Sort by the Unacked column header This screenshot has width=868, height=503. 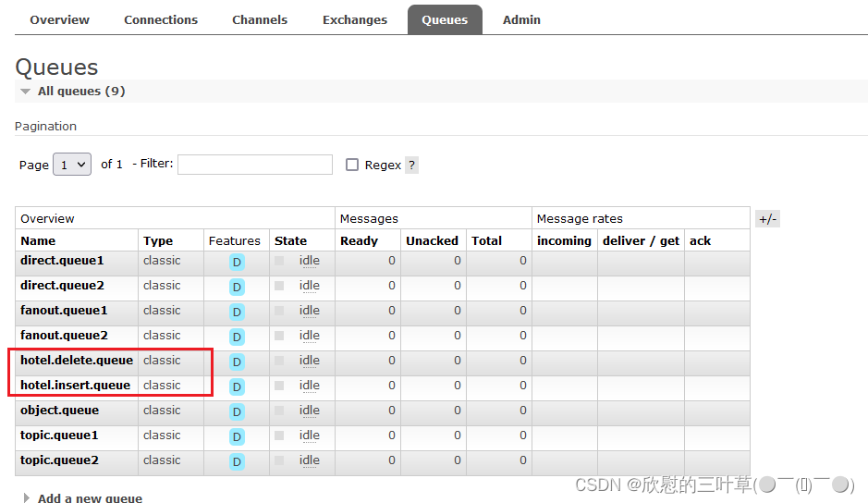click(x=432, y=241)
